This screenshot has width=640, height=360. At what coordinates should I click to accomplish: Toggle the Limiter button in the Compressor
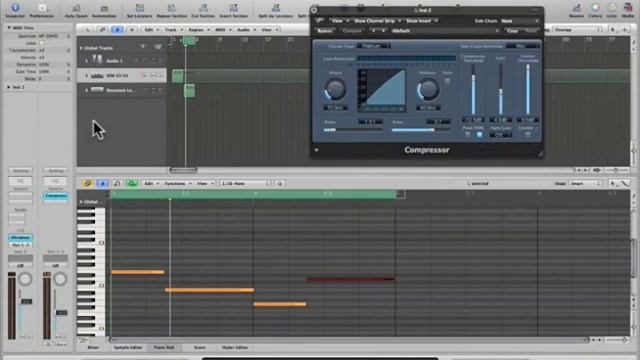point(527,134)
